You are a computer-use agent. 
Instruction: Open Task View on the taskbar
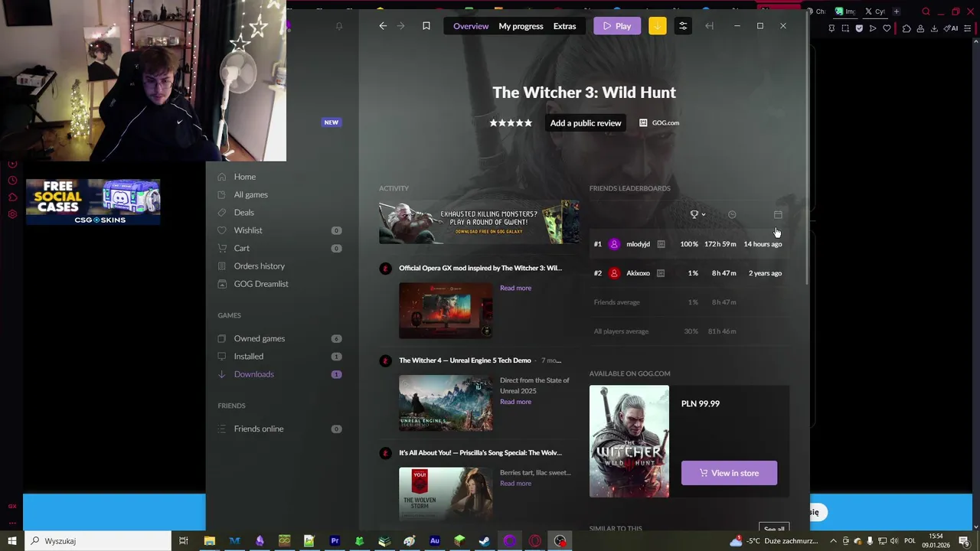(x=184, y=541)
